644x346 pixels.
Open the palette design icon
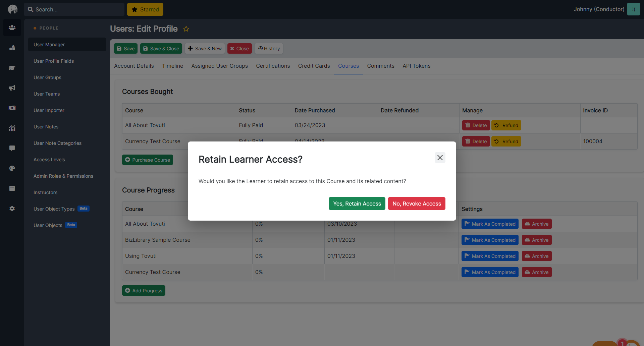pyautogui.click(x=12, y=168)
